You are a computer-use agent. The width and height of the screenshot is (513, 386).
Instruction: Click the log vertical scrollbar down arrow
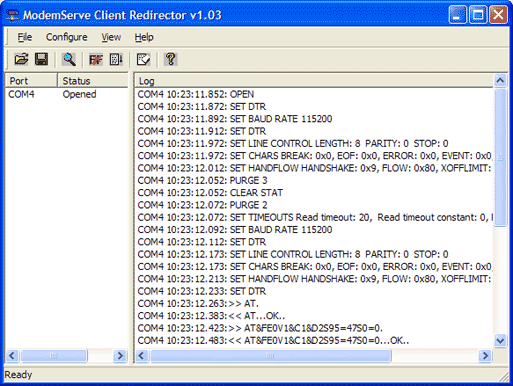(500, 341)
